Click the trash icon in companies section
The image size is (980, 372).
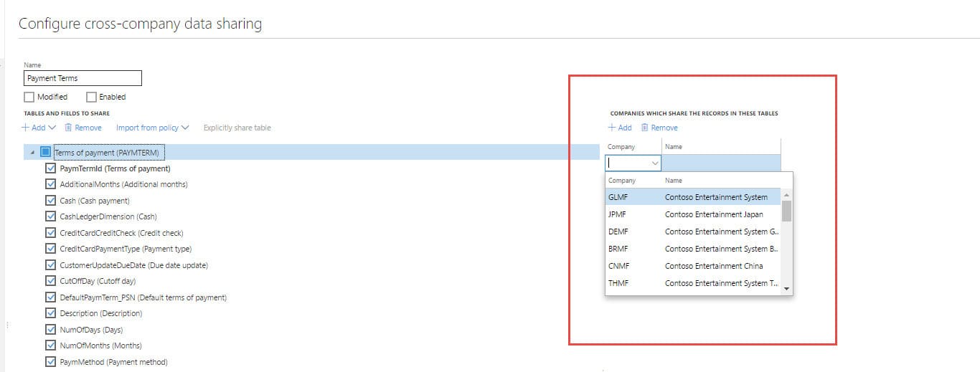644,128
